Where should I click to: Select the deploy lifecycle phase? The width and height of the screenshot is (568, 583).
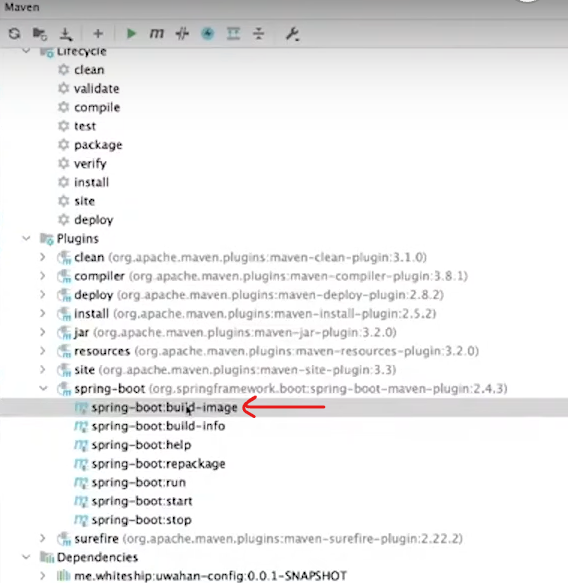click(x=93, y=220)
